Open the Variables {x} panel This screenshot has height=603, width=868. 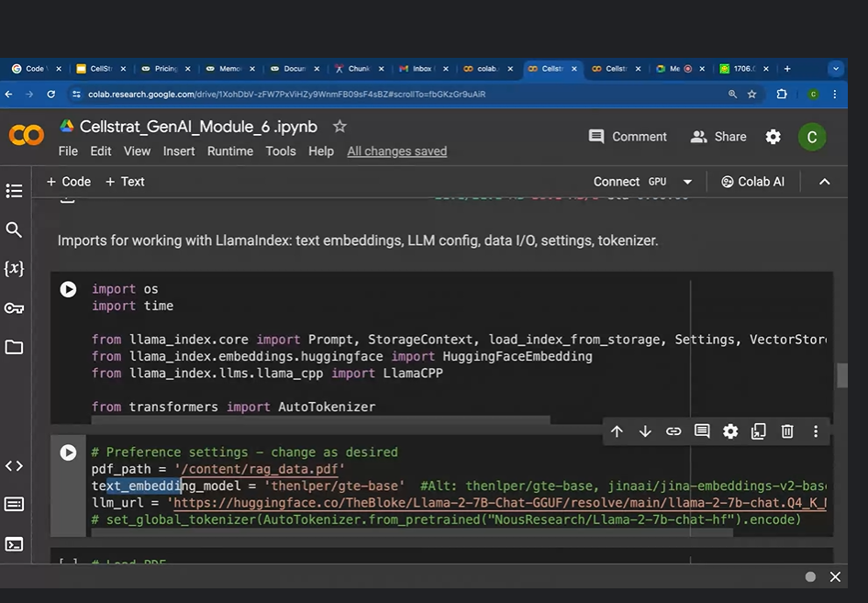point(14,269)
